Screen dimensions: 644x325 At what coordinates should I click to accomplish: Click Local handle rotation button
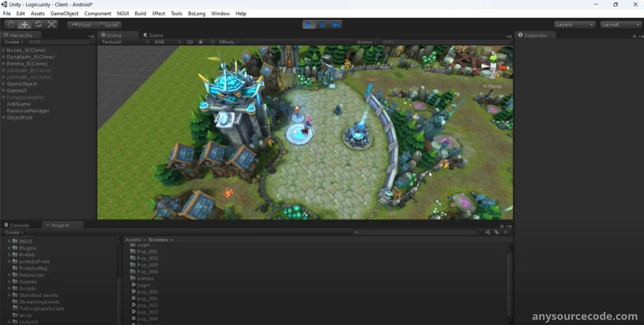(x=109, y=25)
